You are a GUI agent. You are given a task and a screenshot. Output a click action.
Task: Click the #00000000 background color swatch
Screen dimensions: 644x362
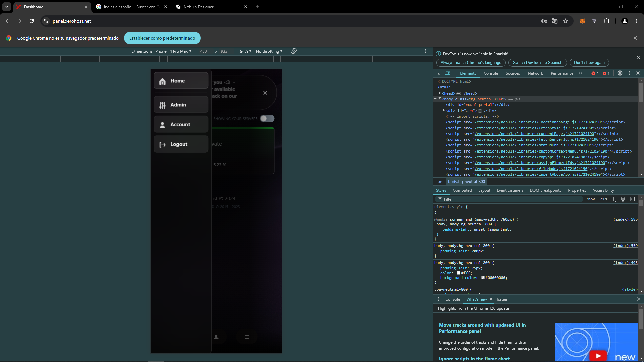pyautogui.click(x=483, y=278)
